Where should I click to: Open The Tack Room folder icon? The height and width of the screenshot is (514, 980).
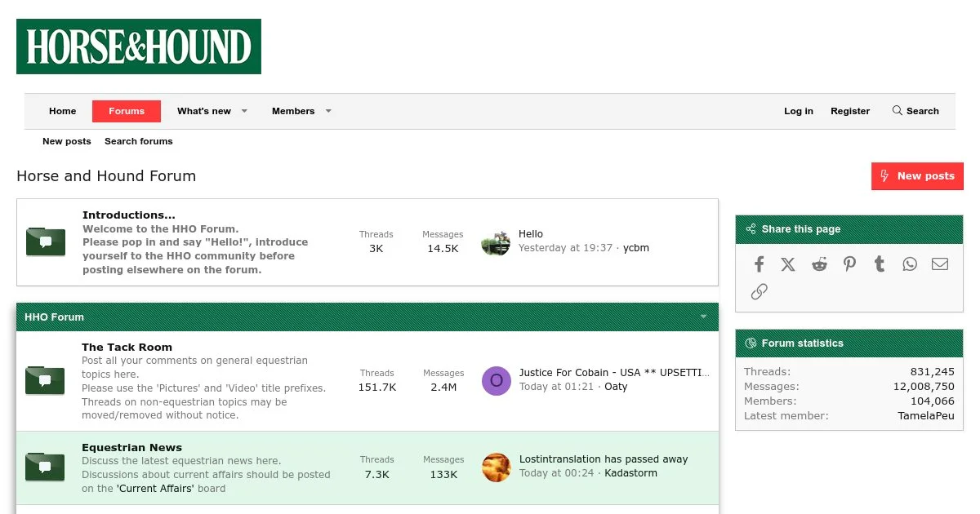[45, 381]
